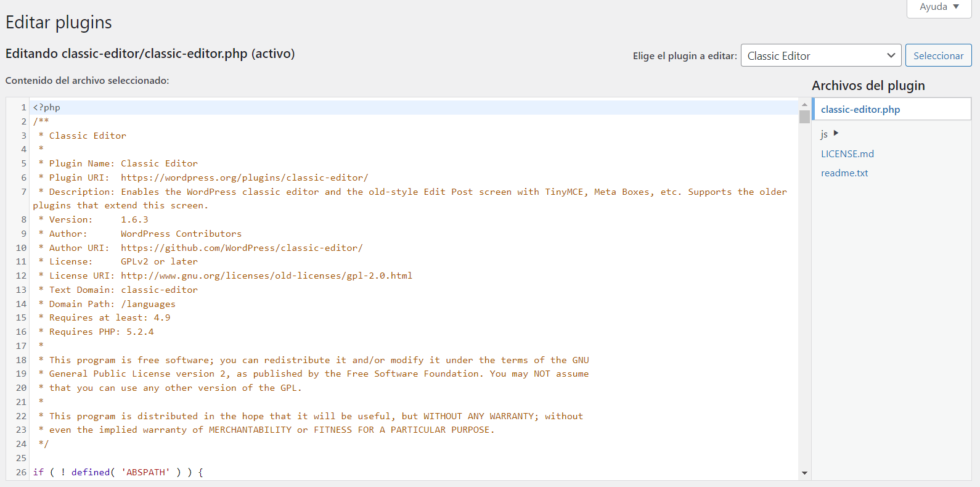980x487 pixels.
Task: Click the 'WITHOUT ANY WARRANTY' line
Action: click(x=311, y=416)
